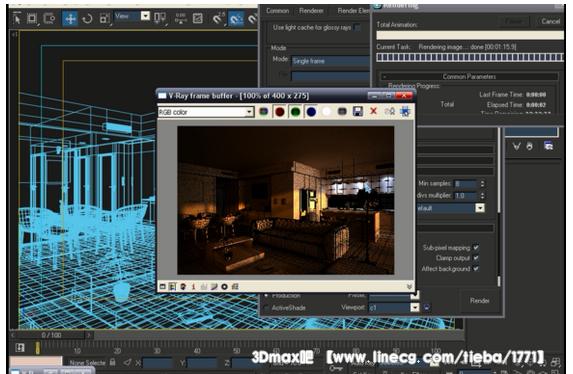This screenshot has height=374, width=573.
Task: Open Mini Curve Editor icon beside timeline
Action: click(x=20, y=347)
